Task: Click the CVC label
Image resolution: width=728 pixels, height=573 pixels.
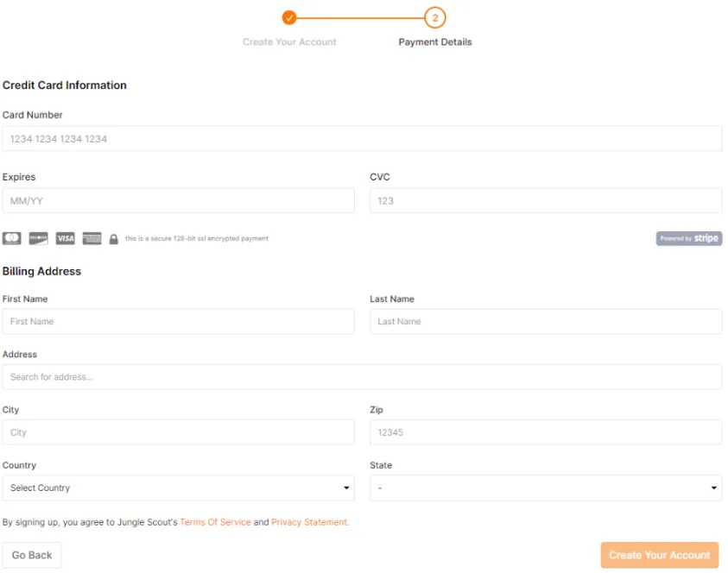Action: tap(380, 177)
